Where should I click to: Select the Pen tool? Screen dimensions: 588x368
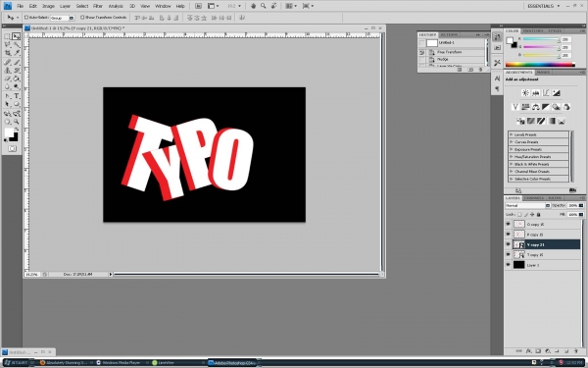(7, 96)
